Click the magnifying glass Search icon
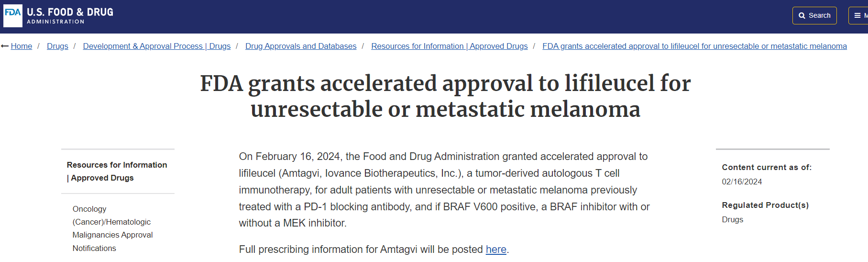This screenshot has height=262, width=868. point(802,16)
